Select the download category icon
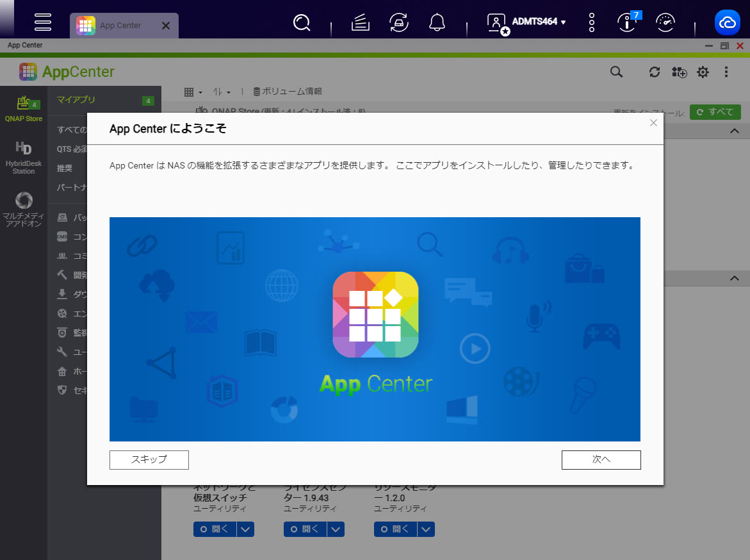 tap(62, 294)
